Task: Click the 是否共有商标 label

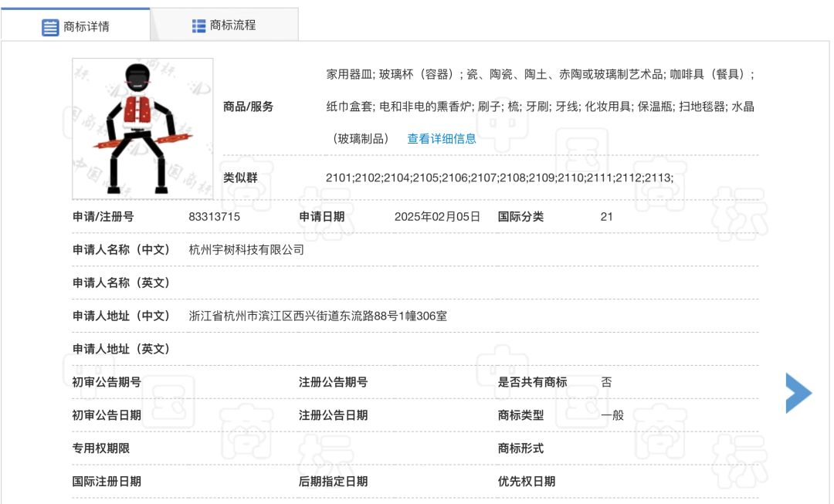Action: point(532,382)
